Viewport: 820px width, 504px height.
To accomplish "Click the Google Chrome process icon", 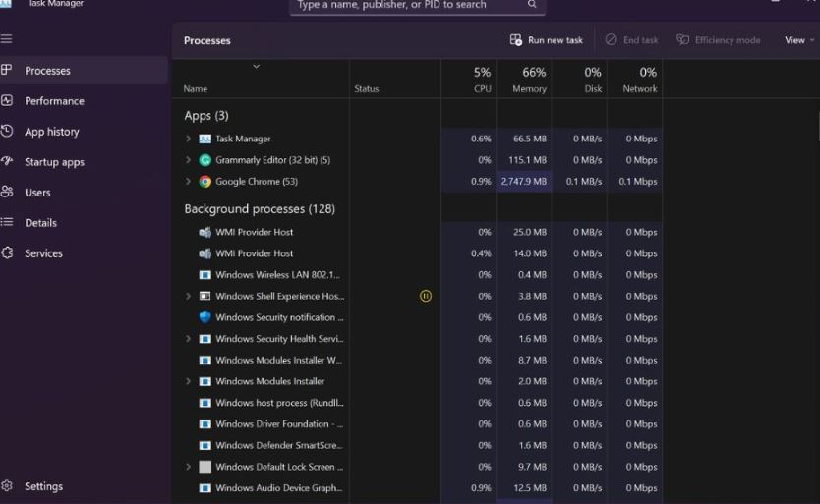I will tap(205, 182).
